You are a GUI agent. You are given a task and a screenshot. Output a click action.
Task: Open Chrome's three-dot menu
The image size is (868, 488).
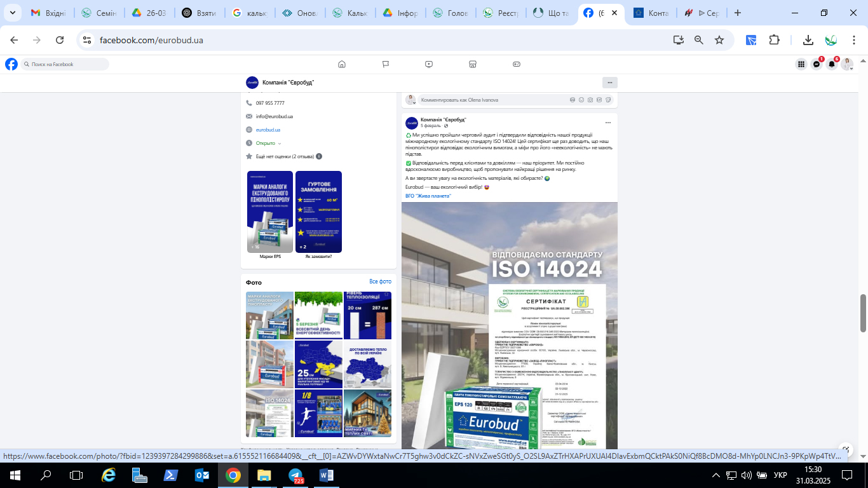pyautogui.click(x=855, y=40)
